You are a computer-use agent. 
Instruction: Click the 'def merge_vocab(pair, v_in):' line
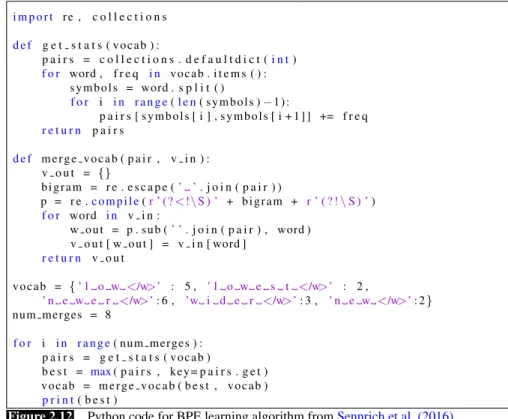coord(111,159)
